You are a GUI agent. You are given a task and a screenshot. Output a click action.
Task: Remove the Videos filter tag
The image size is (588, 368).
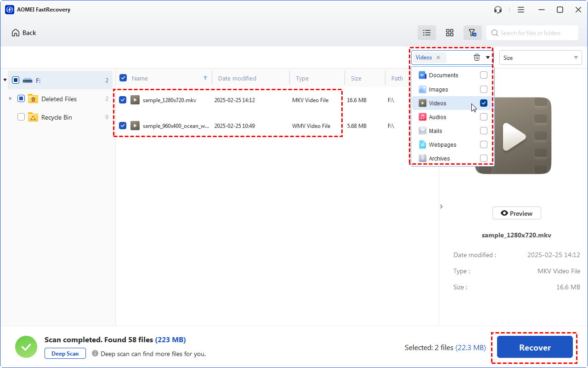(x=438, y=57)
